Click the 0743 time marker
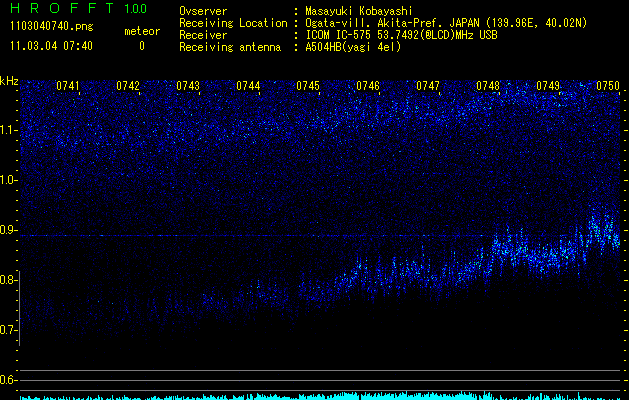The height and width of the screenshot is (400, 629). 188,86
